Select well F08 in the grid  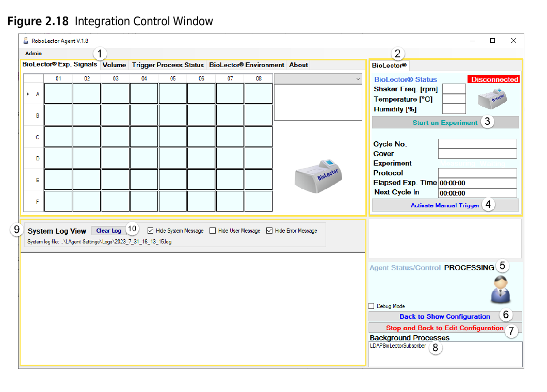pos(259,201)
